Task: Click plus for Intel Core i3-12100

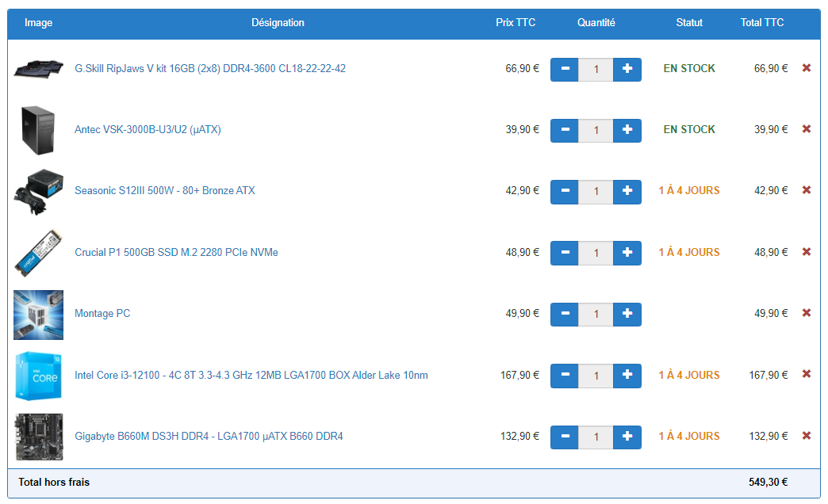Action: 627,376
